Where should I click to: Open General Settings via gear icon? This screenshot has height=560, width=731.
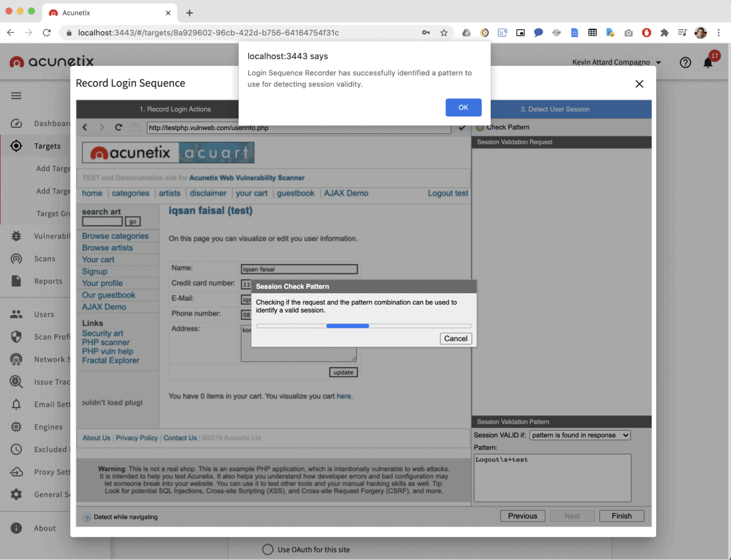click(x=16, y=495)
